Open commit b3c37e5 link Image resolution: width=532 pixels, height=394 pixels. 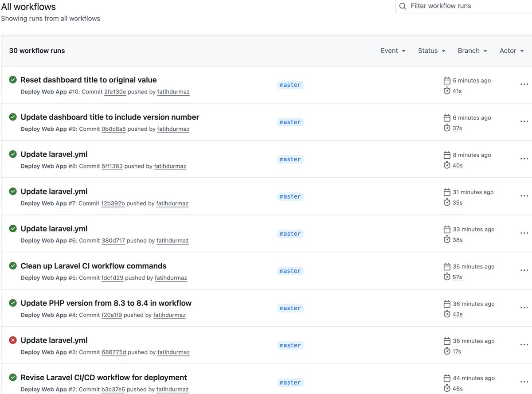[x=113, y=390]
